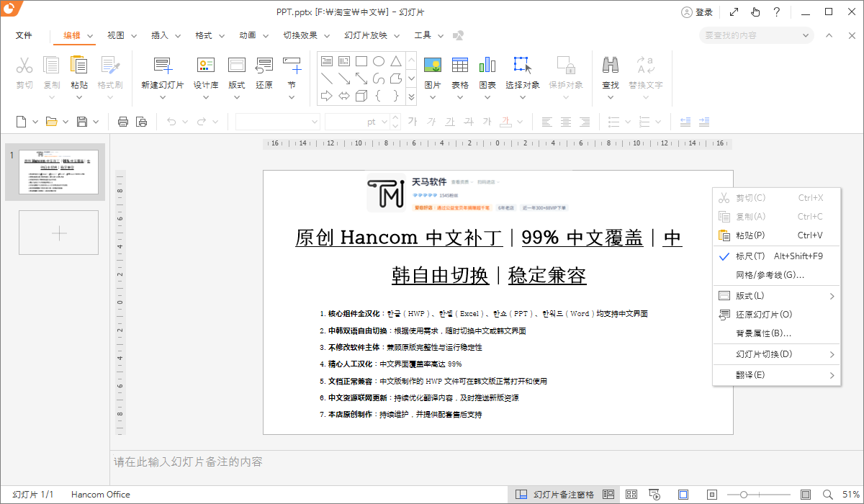
Task: Open the font name combo box
Action: 277,122
